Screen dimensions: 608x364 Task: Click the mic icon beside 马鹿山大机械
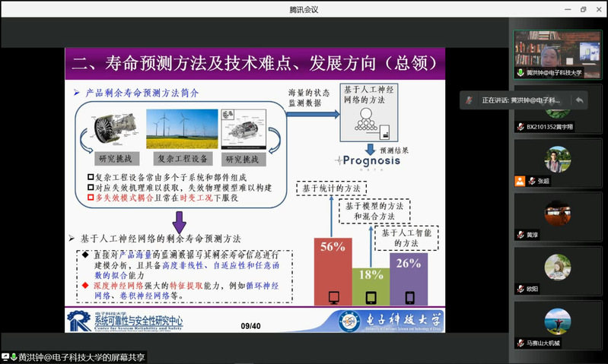click(x=520, y=343)
